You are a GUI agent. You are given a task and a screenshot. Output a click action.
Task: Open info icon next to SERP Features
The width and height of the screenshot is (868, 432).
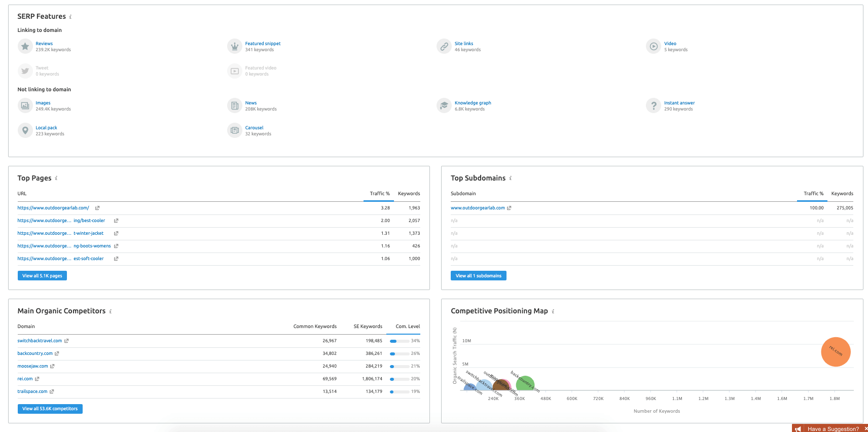point(70,17)
